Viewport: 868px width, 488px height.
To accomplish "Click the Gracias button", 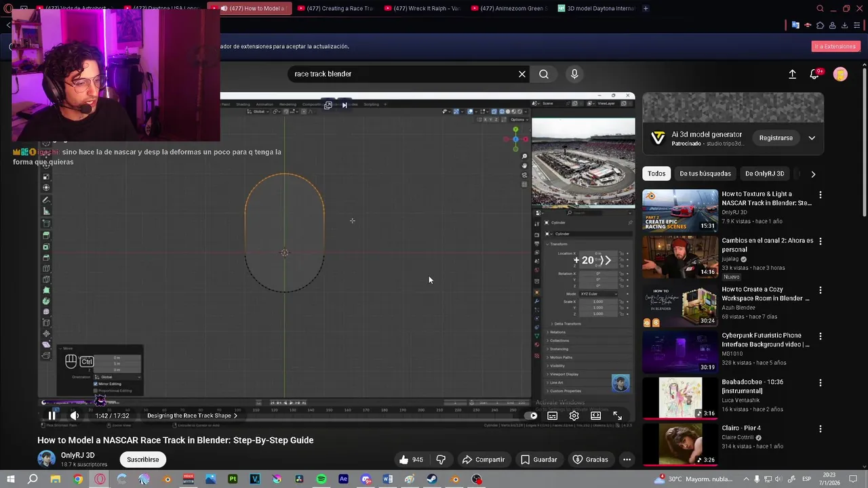I will tap(591, 460).
